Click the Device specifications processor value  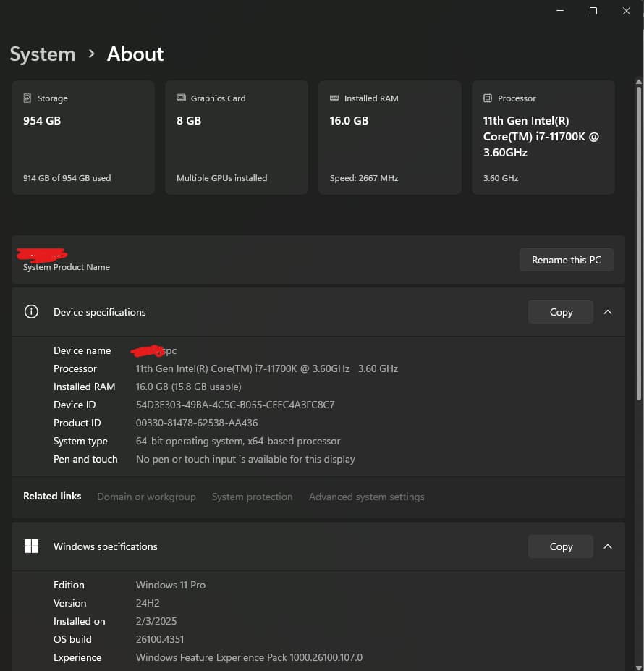[x=266, y=368]
